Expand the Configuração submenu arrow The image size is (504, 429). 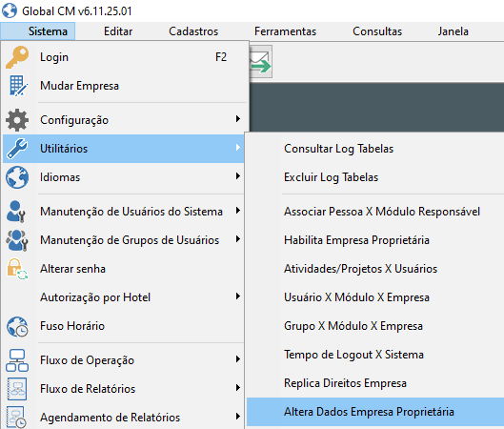tap(238, 118)
